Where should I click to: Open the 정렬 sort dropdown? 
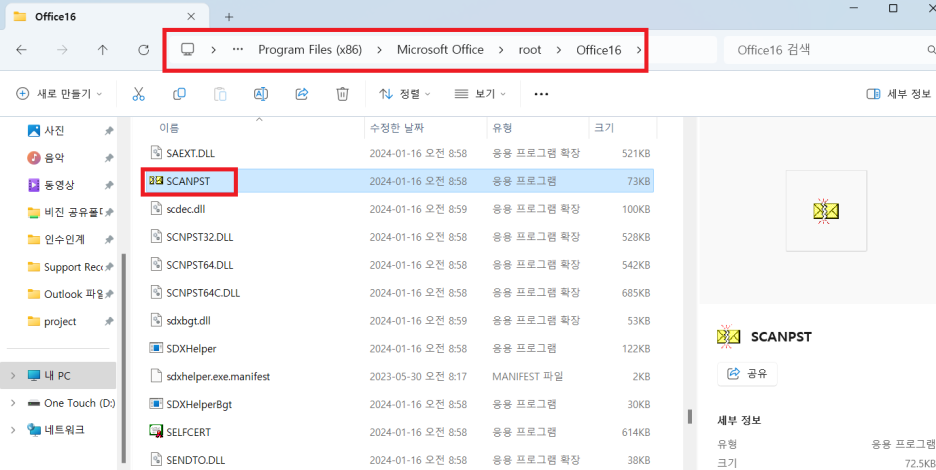[405, 94]
